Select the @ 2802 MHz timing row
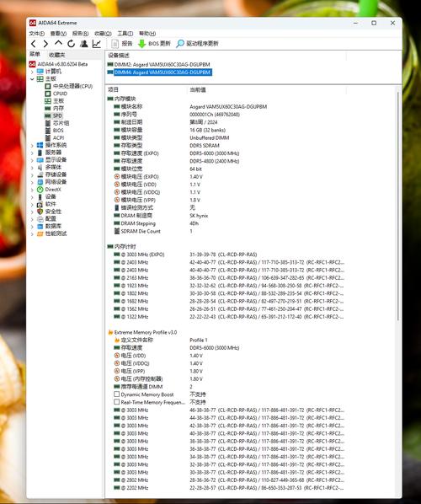Viewport: 421px width, 504px height. coord(229,480)
